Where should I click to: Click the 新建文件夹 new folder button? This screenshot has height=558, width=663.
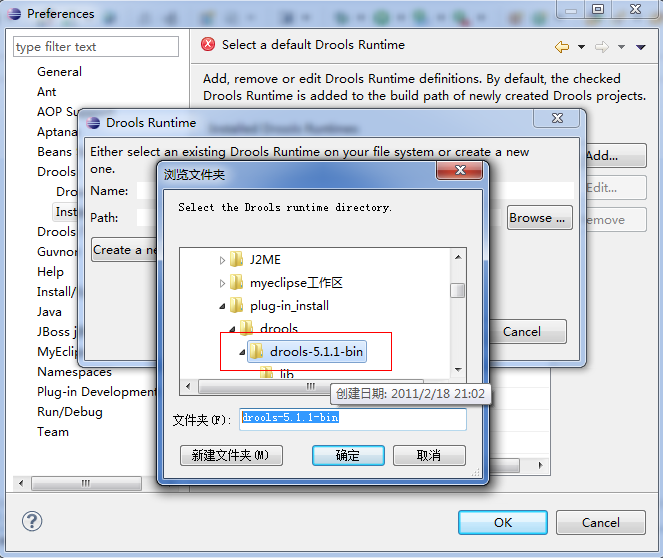[232, 455]
